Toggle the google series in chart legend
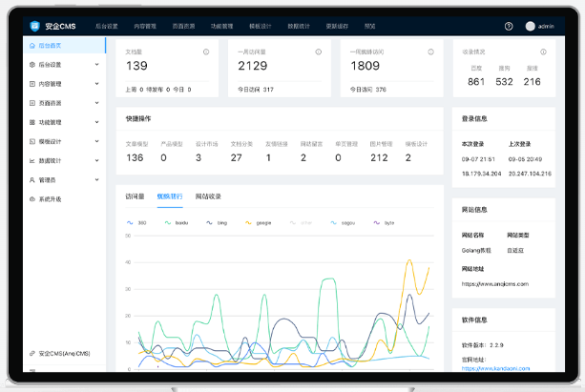The image size is (585, 392). click(x=259, y=223)
